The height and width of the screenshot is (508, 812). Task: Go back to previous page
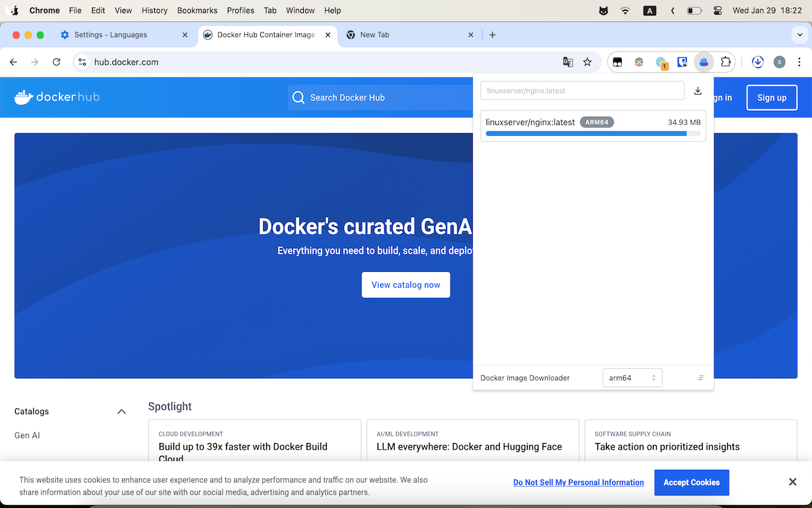[x=13, y=62]
